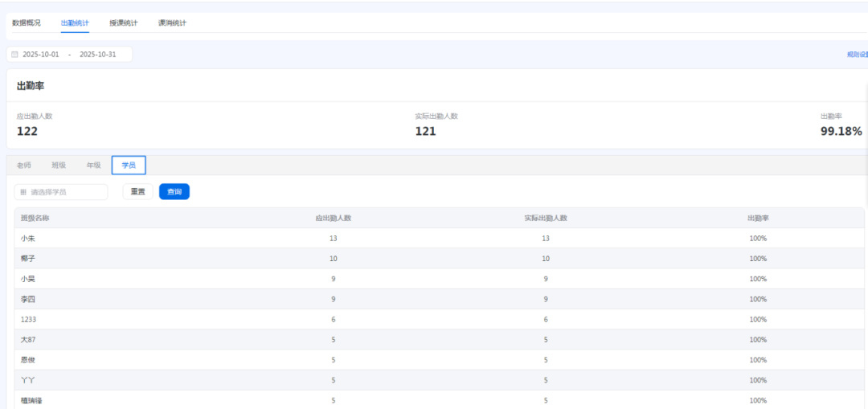
Task: Select the 学员 sub-tab
Action: coord(129,166)
